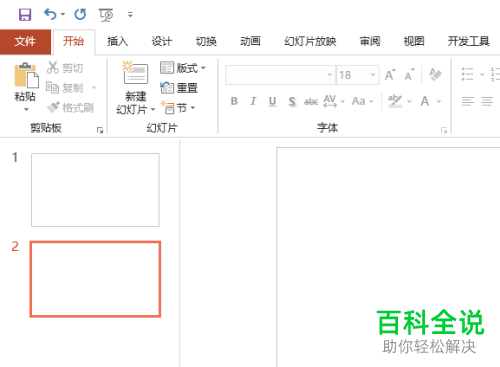Open the Undo history dropdown arrow

point(63,14)
